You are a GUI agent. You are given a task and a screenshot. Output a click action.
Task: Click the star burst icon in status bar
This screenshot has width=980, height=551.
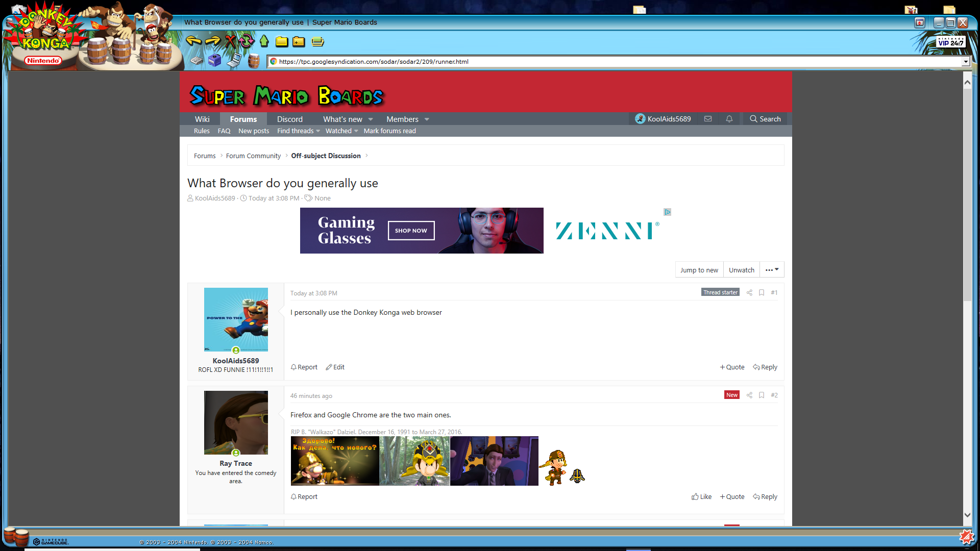coord(966,537)
